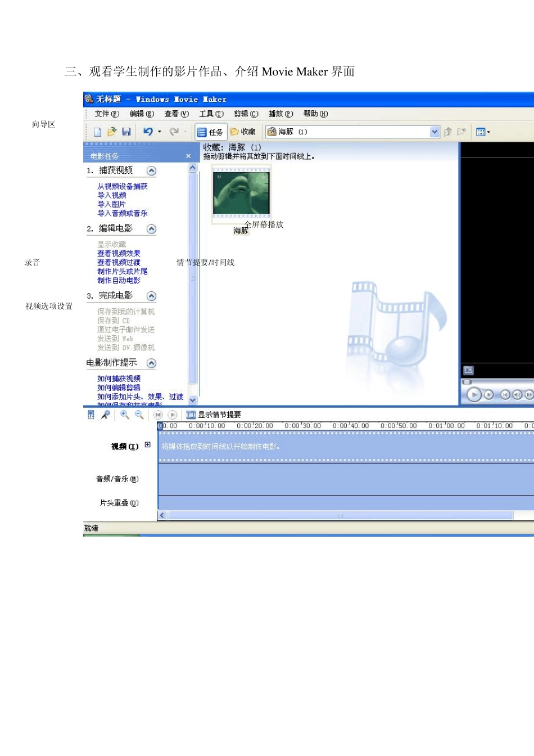Click the new collection folder icon
534x756 pixels.
coord(461,132)
